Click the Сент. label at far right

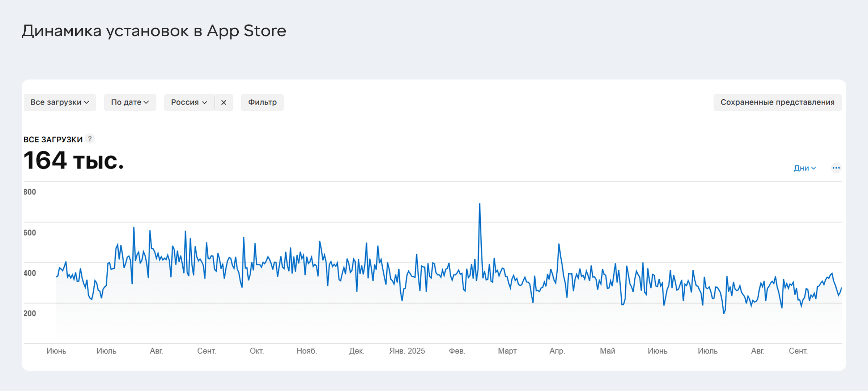pos(798,351)
